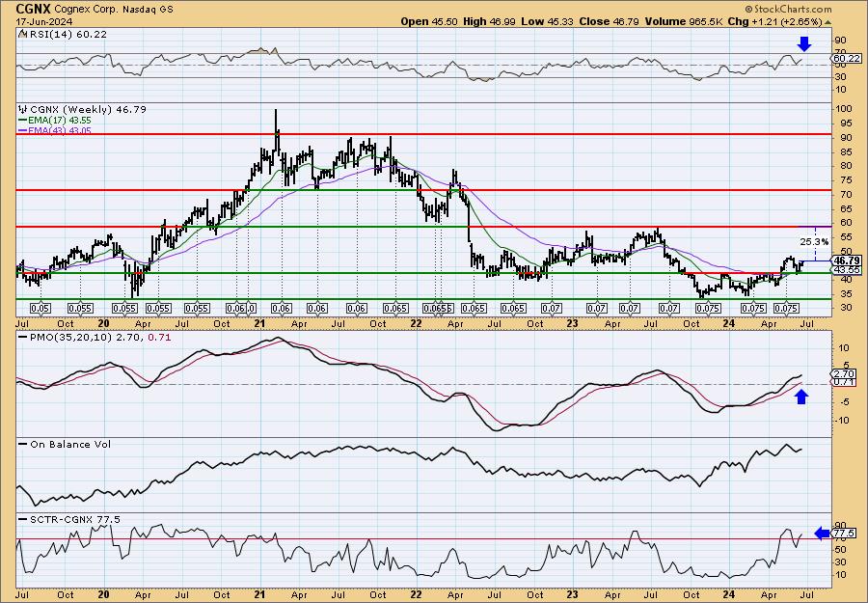Viewport: 868px width, 603px height.
Task: Click year 21 on SCTR panel time axis
Action: (x=259, y=594)
